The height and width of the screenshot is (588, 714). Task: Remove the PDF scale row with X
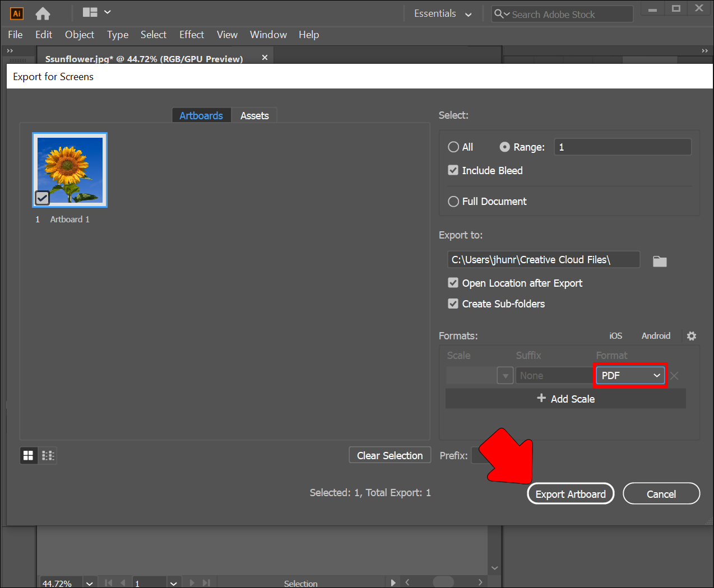click(674, 376)
